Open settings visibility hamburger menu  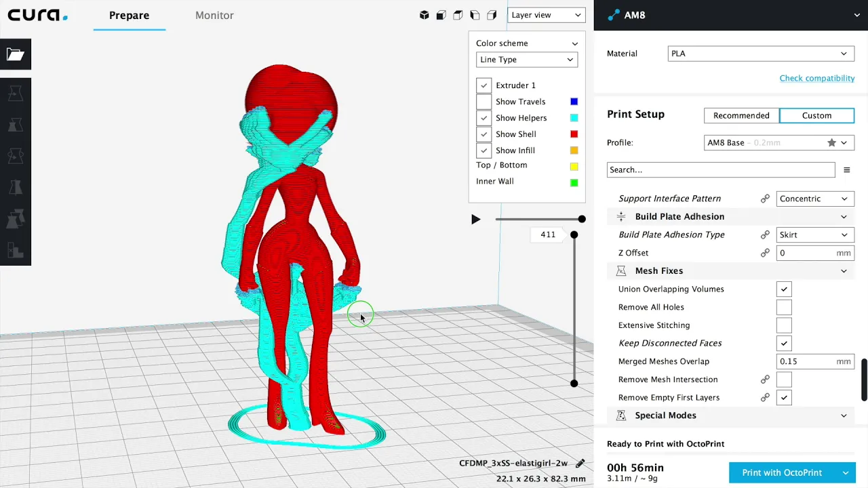tap(846, 170)
